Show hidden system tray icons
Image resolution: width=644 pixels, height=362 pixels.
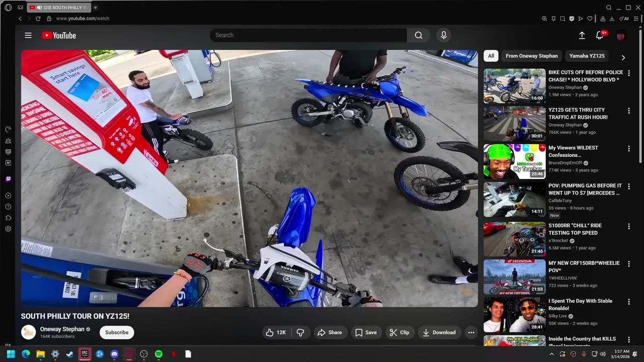tap(551, 354)
